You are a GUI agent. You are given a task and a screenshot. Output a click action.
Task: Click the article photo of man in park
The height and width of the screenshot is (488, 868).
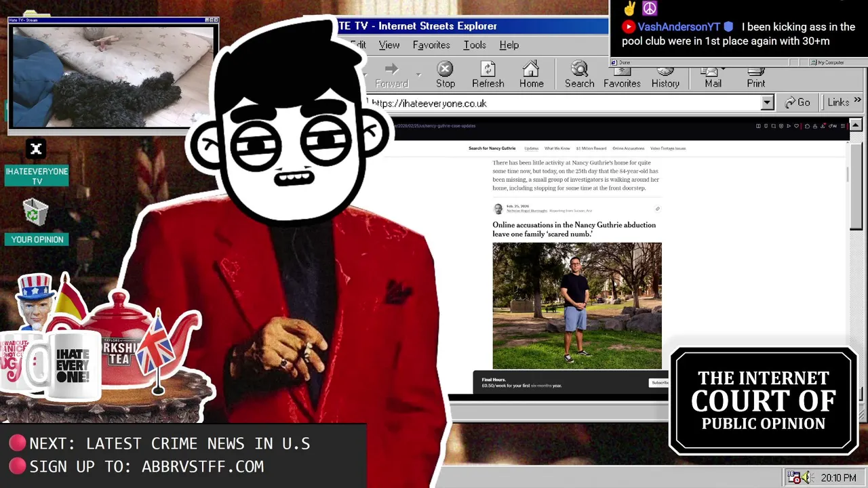click(x=577, y=306)
